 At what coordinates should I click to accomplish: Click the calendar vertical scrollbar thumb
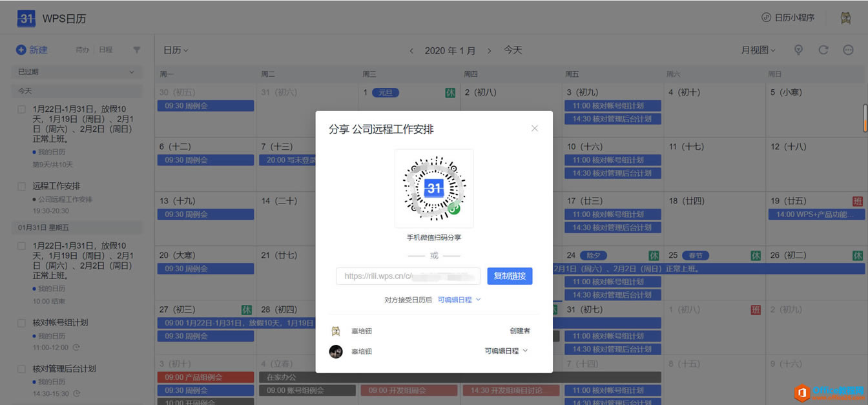click(x=865, y=118)
